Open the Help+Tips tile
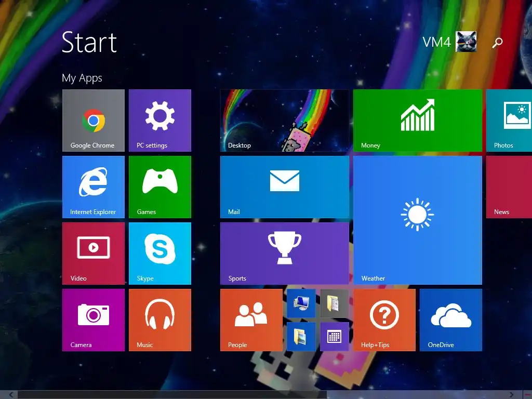This screenshot has height=399, width=532. (384, 320)
